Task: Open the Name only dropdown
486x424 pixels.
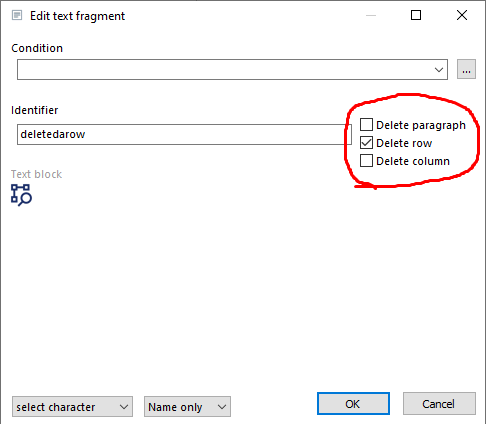Action: coord(187,407)
